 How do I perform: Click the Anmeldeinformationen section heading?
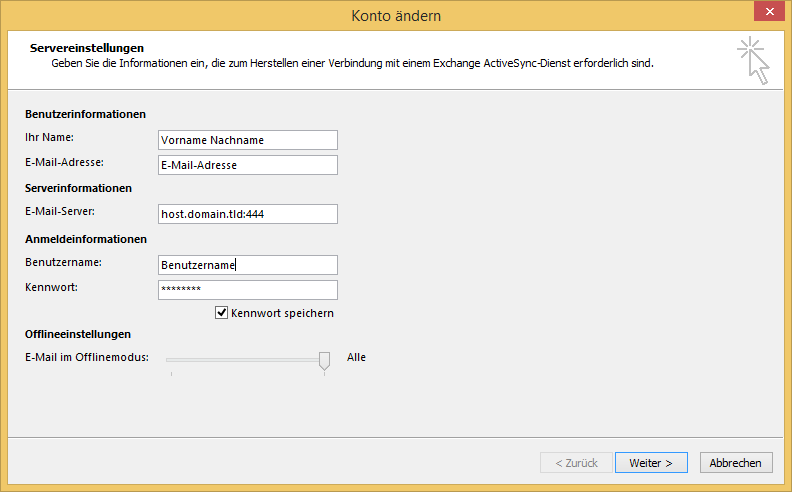click(x=86, y=239)
